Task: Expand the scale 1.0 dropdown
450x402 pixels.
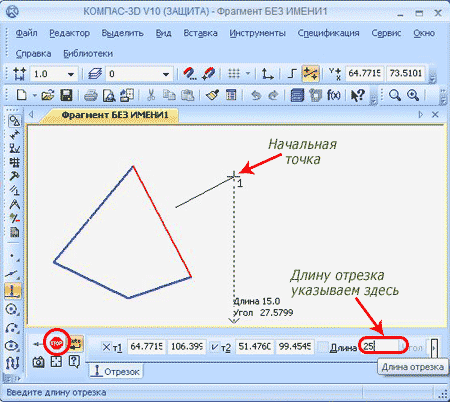Action: coord(71,74)
